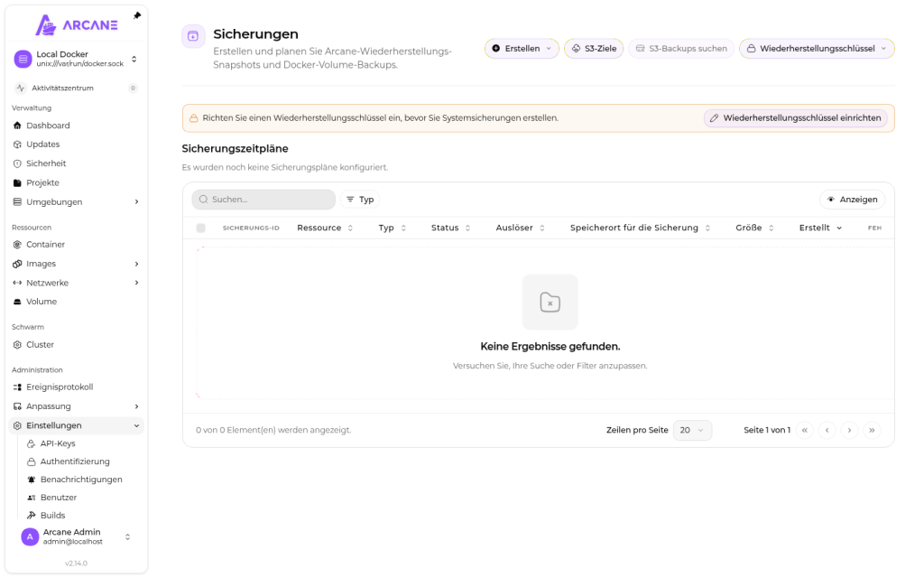Click S3-Backups suchen button
The image size is (924, 578).
coord(681,49)
